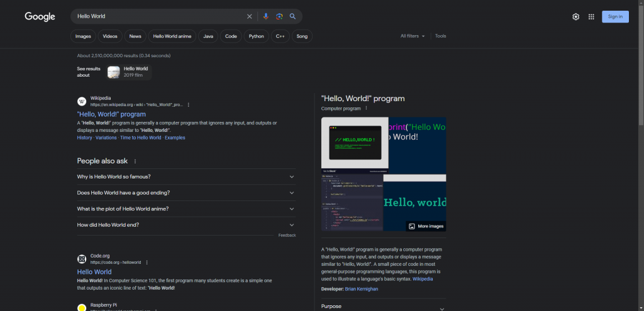Open the All filters dropdown
This screenshot has height=311, width=644.
pos(413,36)
